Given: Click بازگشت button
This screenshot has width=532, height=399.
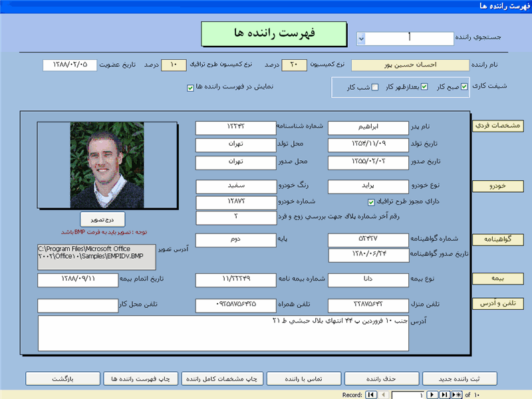Looking at the screenshot, I should [63, 378].
